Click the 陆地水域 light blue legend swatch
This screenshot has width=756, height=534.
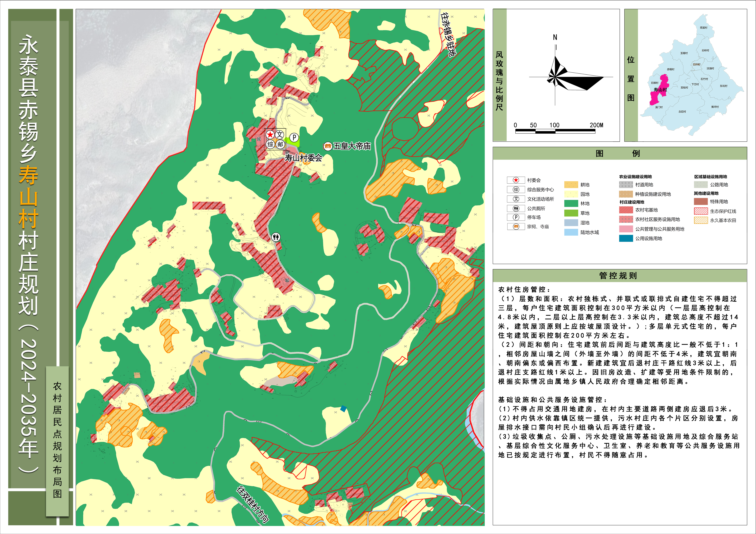pos(571,232)
